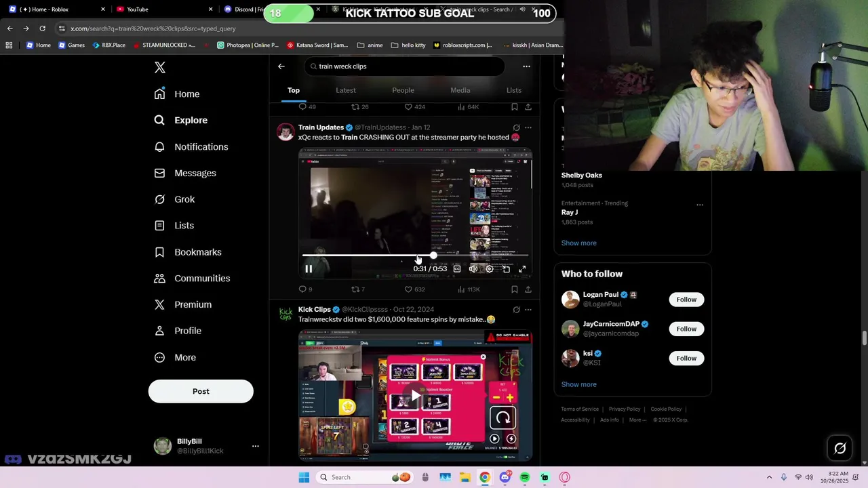The width and height of the screenshot is (868, 488).
Task: Reload the page in browser toolbar
Action: [42, 28]
